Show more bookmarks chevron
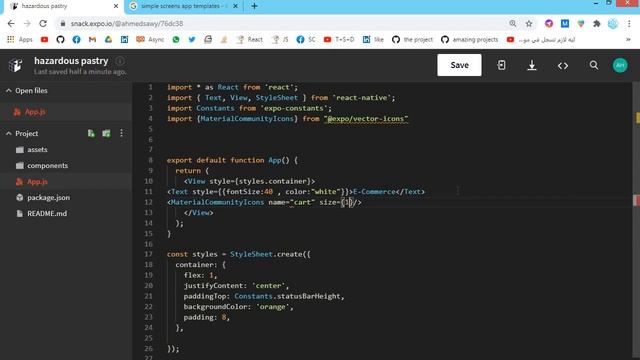Viewport: 640px width, 360px height. [628, 40]
